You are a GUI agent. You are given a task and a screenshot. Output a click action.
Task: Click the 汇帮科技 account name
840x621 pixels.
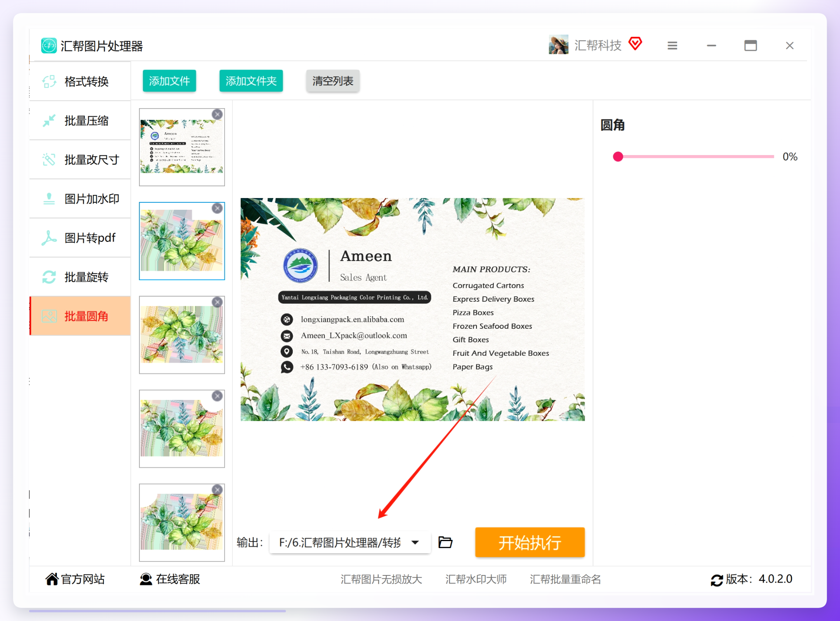[x=598, y=46]
